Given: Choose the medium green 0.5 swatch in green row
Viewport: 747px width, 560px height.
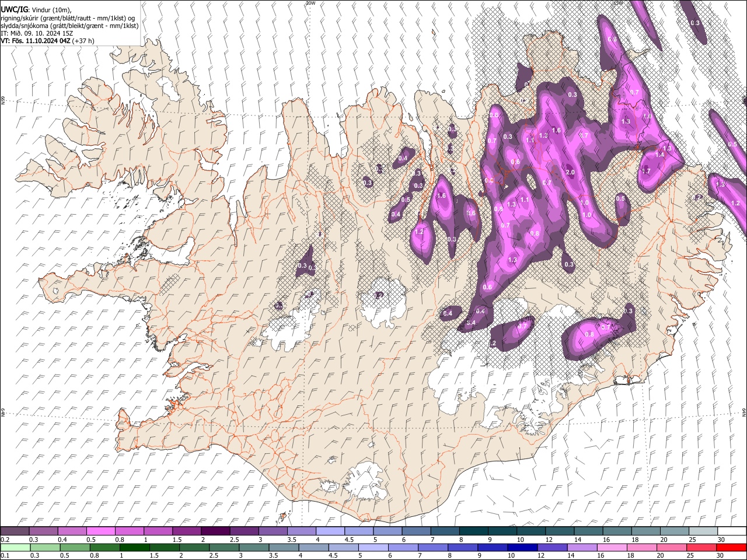Looking at the screenshot, I should (75, 547).
